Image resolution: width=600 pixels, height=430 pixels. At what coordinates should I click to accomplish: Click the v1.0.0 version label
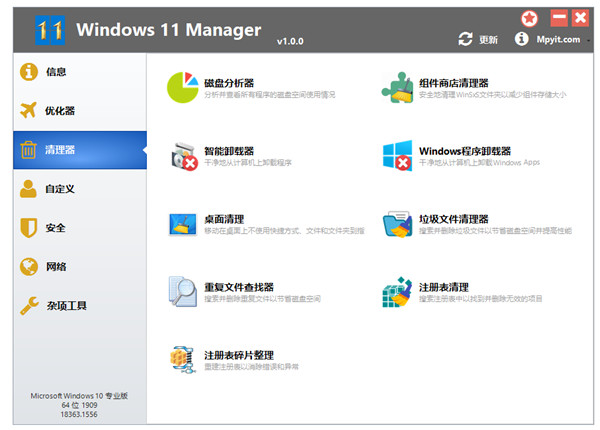pyautogui.click(x=290, y=41)
